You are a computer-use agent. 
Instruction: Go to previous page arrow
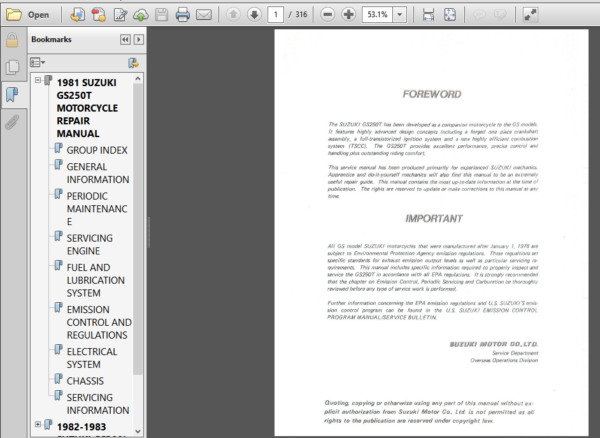pyautogui.click(x=233, y=15)
